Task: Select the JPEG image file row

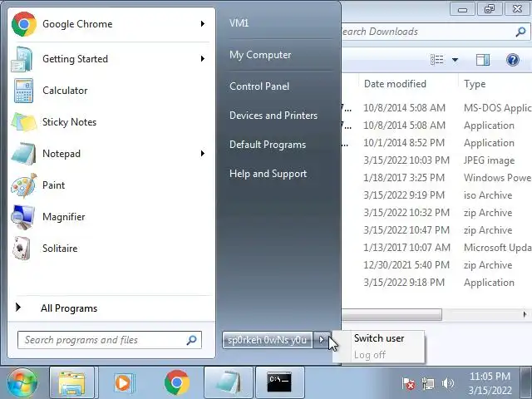Action: tap(436, 160)
